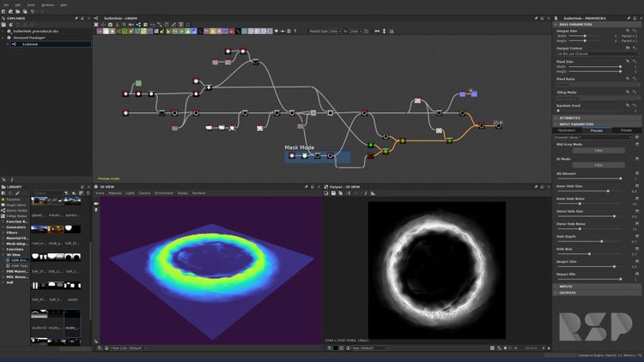Image resolution: width=644 pixels, height=362 pixels.
Task: Click the expose icon beside Mid Grey Mode
Action: [x=637, y=144]
